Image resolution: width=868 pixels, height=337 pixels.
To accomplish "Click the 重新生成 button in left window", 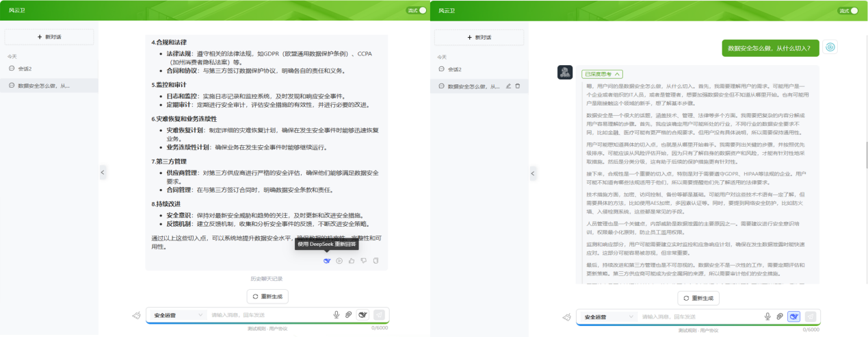I will click(x=267, y=297).
